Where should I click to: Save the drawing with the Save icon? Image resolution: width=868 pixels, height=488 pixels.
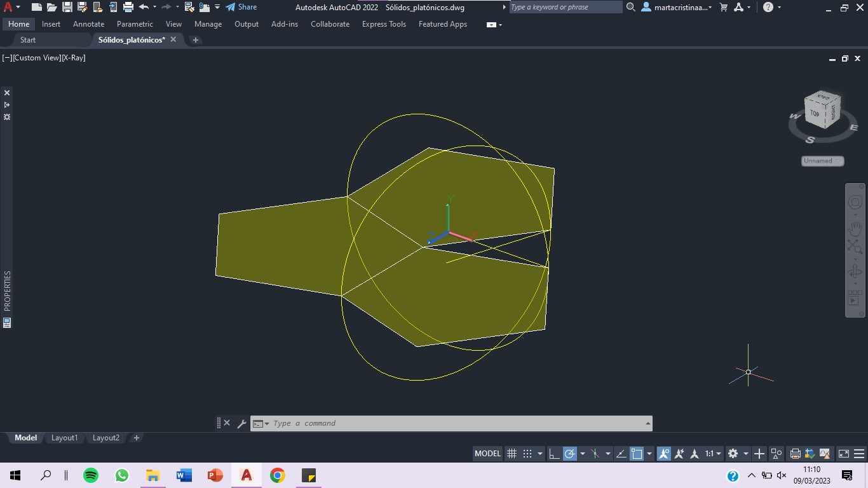[67, 7]
